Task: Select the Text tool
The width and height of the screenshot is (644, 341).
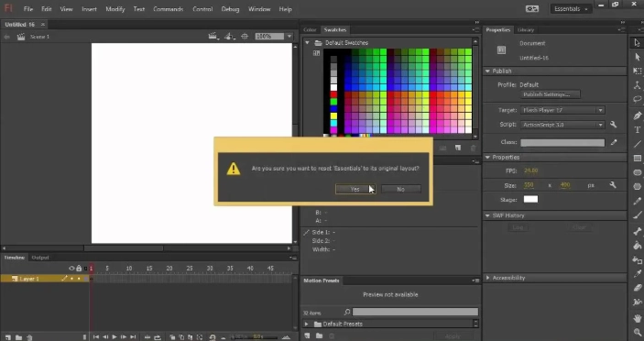Action: (x=637, y=130)
